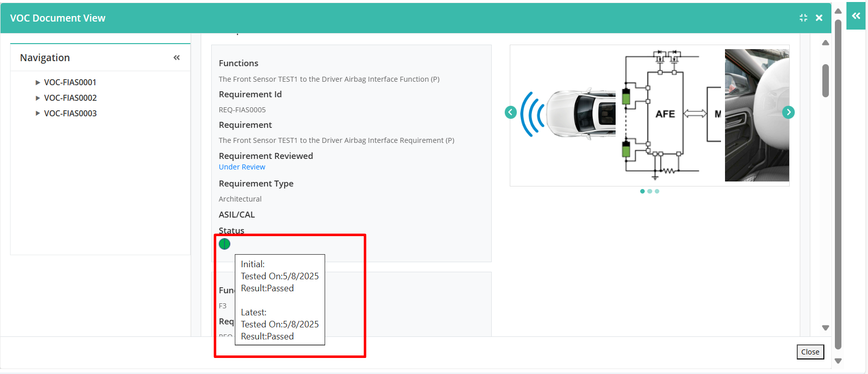The image size is (868, 374).
Task: Click the airbag photo in the carousel
Action: tap(757, 115)
